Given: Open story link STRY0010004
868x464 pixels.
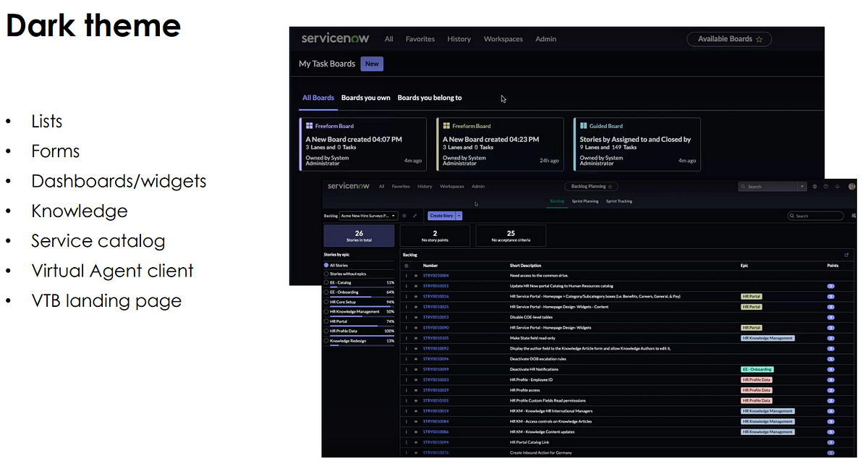Looking at the screenshot, I should 435,276.
